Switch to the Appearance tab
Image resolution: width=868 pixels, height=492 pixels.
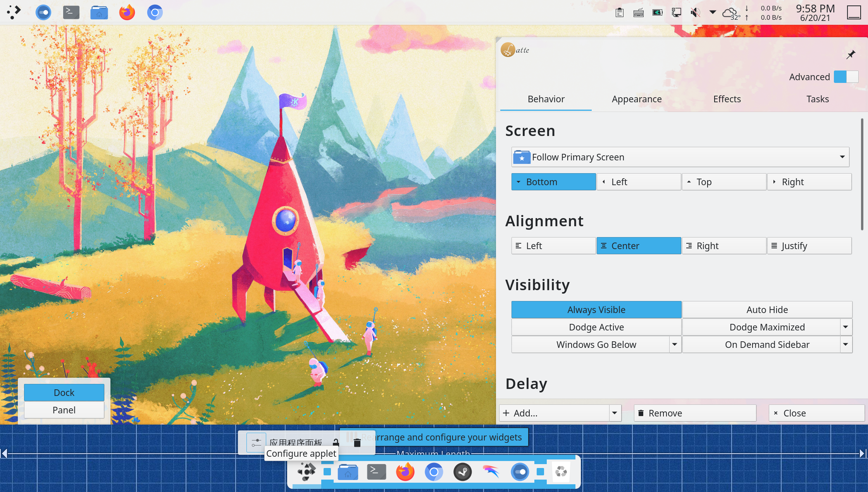(x=637, y=99)
